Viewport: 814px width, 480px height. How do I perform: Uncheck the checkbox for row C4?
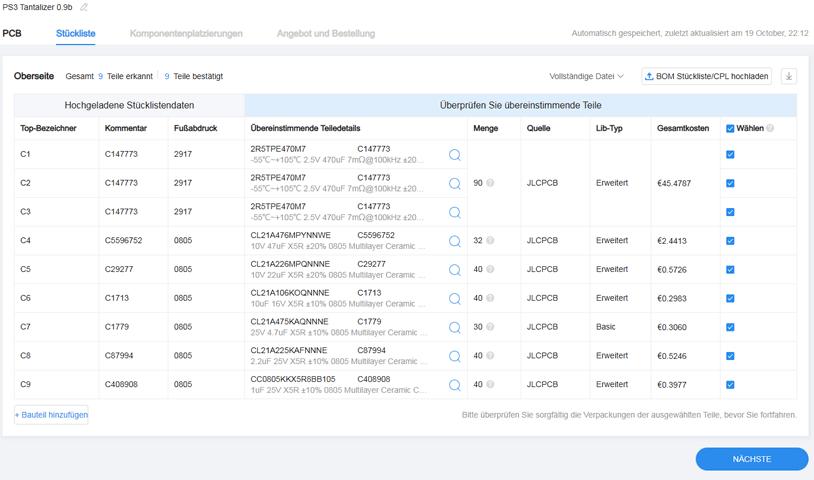coord(730,241)
